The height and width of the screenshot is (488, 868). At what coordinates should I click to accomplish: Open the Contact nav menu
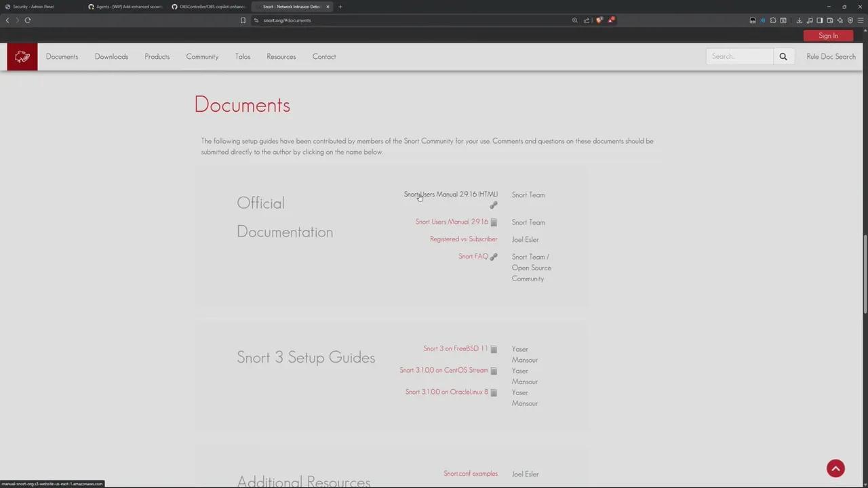click(x=324, y=57)
